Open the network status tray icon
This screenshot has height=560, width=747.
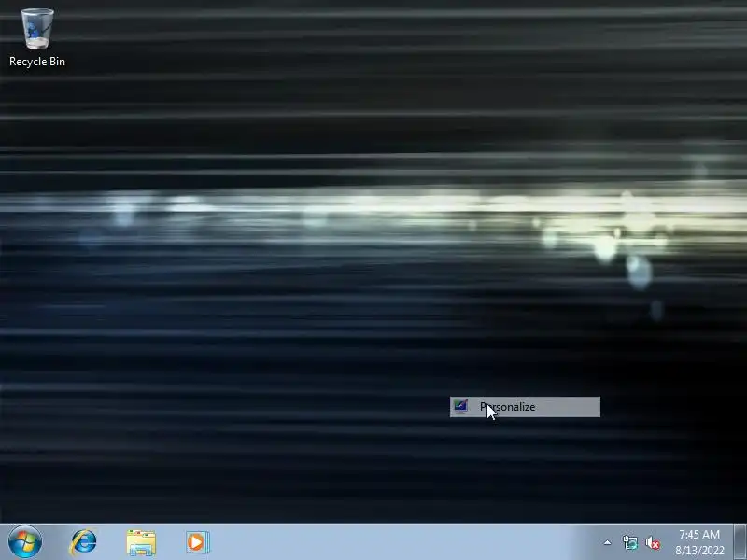pos(629,542)
